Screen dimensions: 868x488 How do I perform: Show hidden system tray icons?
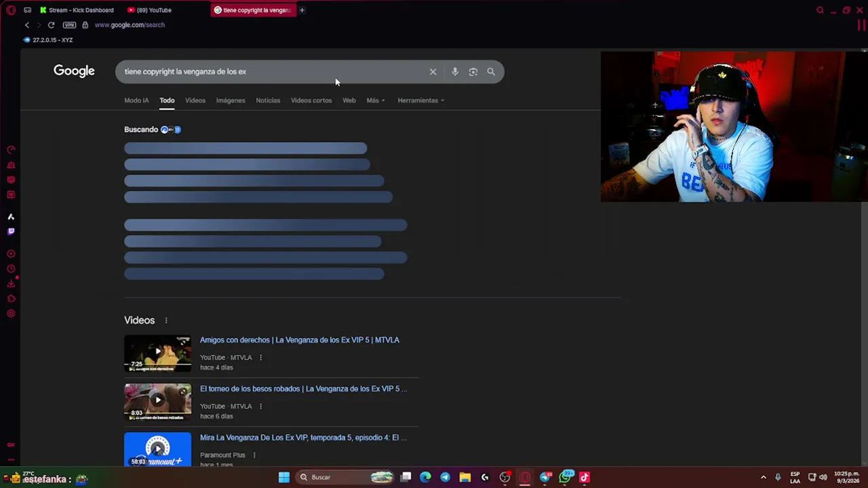763,477
